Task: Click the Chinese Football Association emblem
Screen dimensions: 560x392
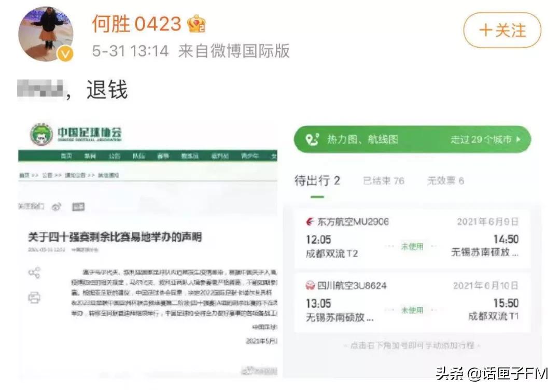Action: click(x=43, y=135)
